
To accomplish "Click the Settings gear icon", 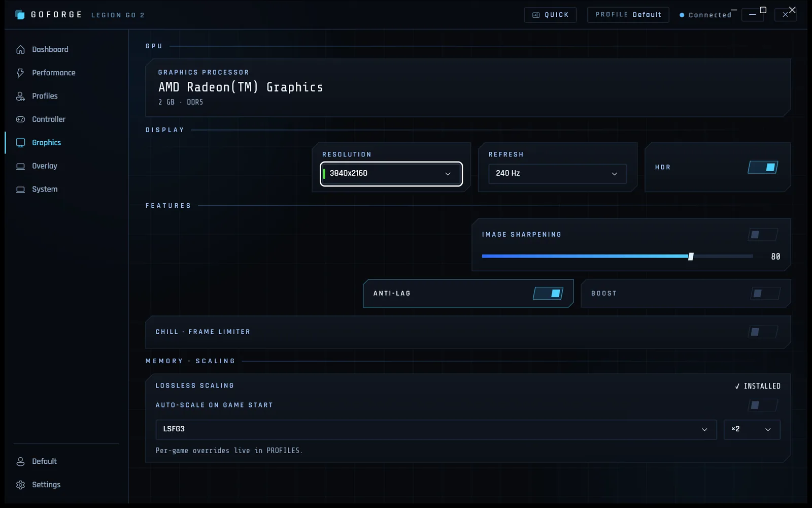I will pos(20,485).
